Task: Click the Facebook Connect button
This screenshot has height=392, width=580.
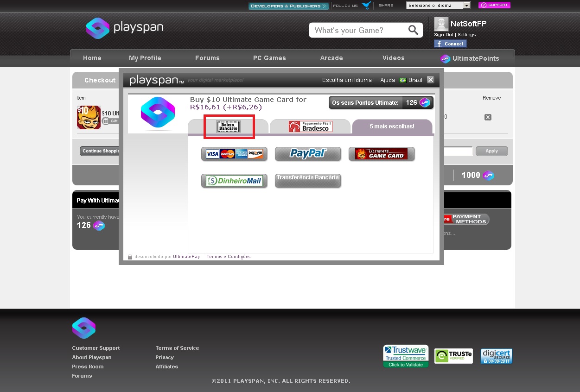Action: click(450, 44)
